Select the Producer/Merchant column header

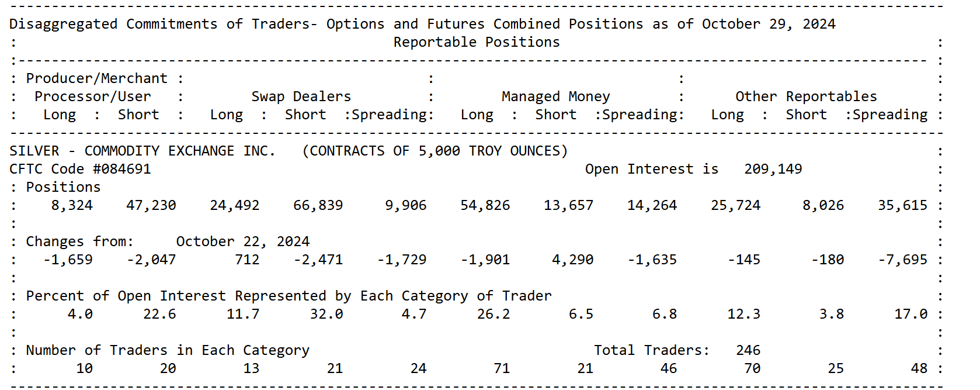(x=97, y=78)
